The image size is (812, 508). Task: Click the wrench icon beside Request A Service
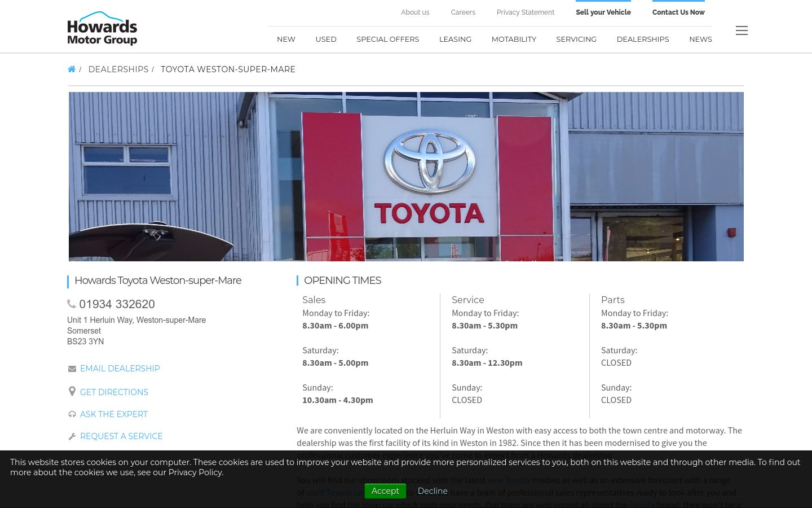point(72,436)
